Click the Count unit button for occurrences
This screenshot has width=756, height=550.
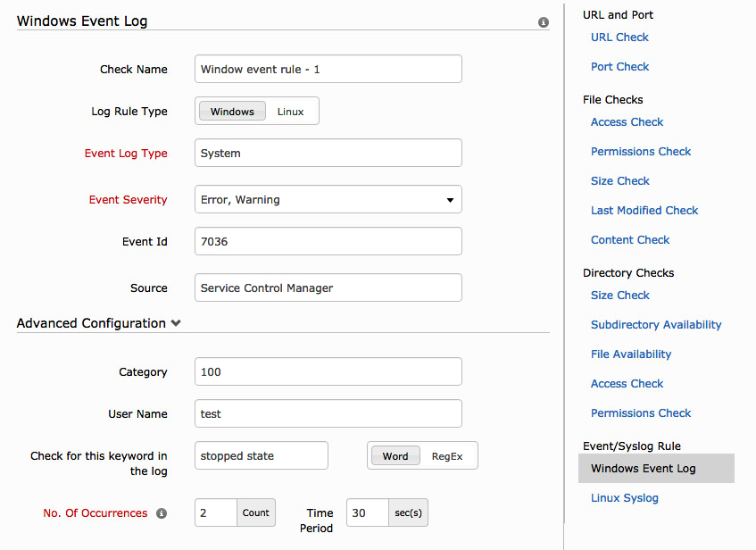[255, 512]
